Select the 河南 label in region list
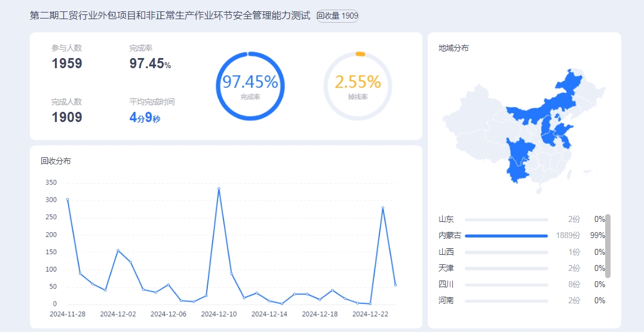This screenshot has height=332, width=644. coord(446,300)
